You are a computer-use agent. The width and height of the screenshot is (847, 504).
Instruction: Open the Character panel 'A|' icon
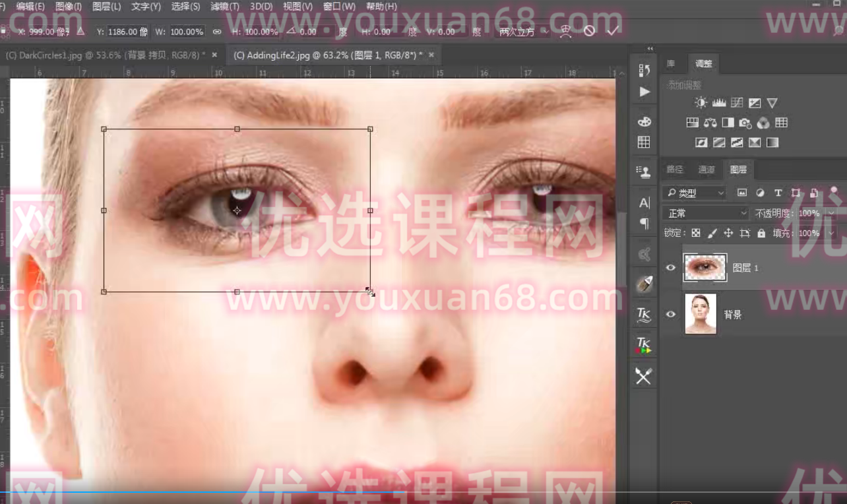pyautogui.click(x=644, y=203)
